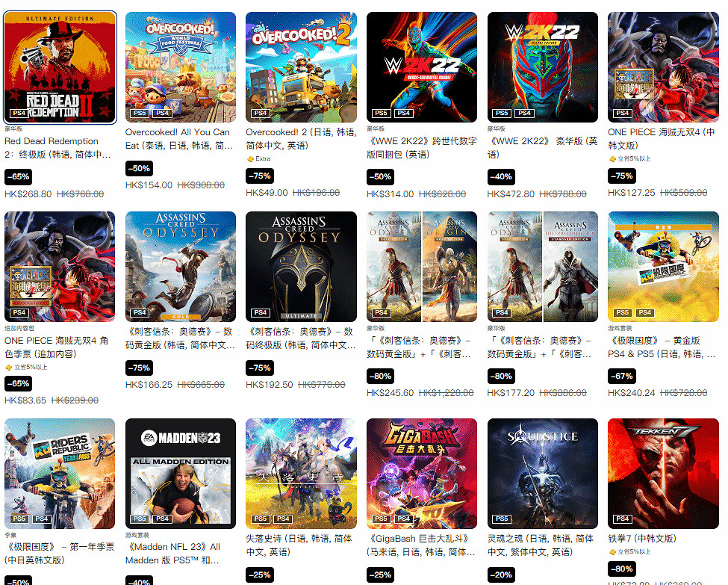The width and height of the screenshot is (728, 585).
Task: Click the PS Plus icon under 铁拳7
Action: pos(612,552)
